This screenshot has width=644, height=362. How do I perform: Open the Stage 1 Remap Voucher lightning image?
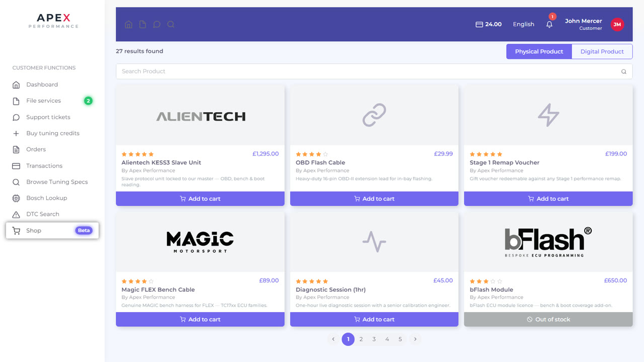[x=548, y=116]
